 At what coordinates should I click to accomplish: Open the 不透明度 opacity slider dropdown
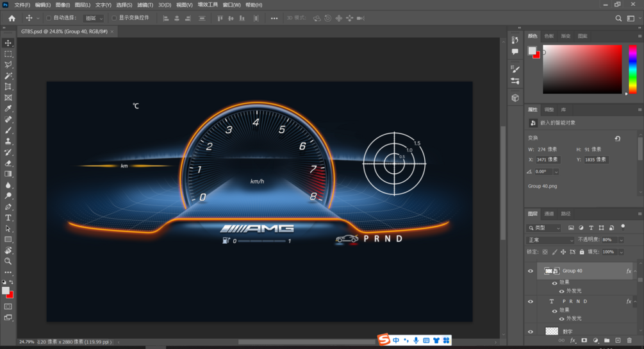coord(621,240)
